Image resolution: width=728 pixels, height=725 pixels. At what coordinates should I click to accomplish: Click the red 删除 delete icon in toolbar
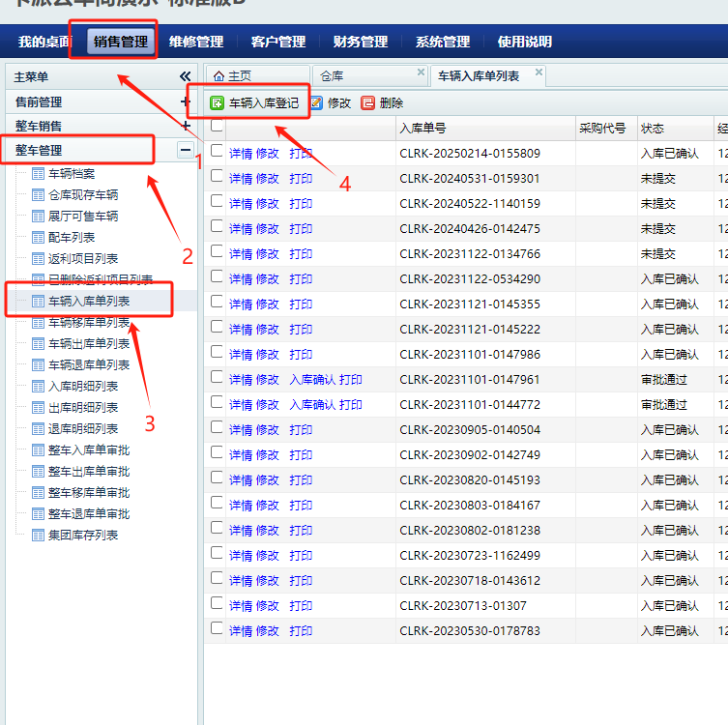(x=368, y=102)
